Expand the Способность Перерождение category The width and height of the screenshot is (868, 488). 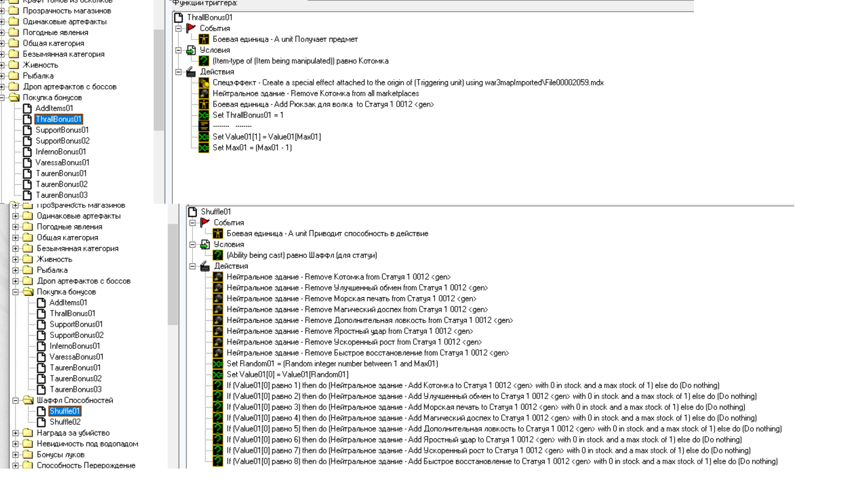(x=16, y=465)
